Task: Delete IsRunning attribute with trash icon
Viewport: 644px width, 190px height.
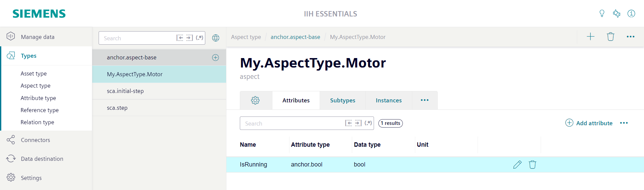Action: (532, 164)
